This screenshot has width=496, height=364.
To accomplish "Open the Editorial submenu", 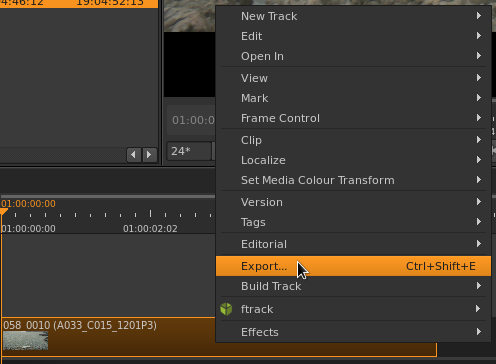I will click(x=353, y=244).
